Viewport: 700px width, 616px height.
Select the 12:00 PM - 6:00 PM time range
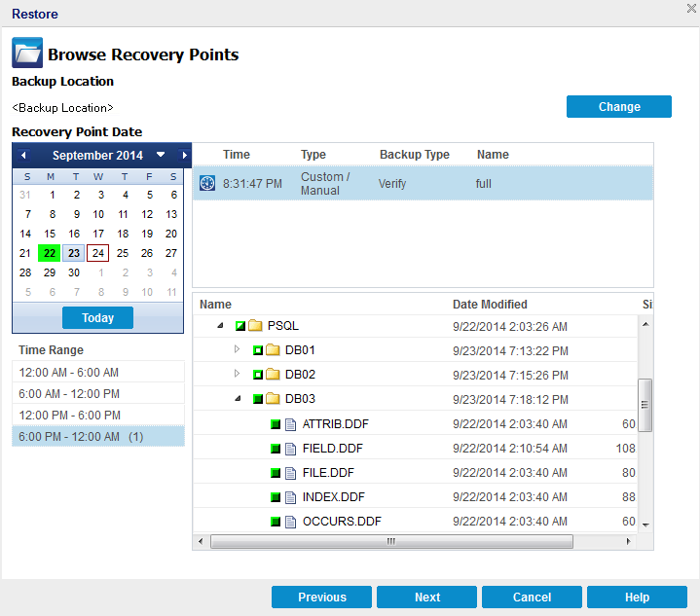coord(97,416)
